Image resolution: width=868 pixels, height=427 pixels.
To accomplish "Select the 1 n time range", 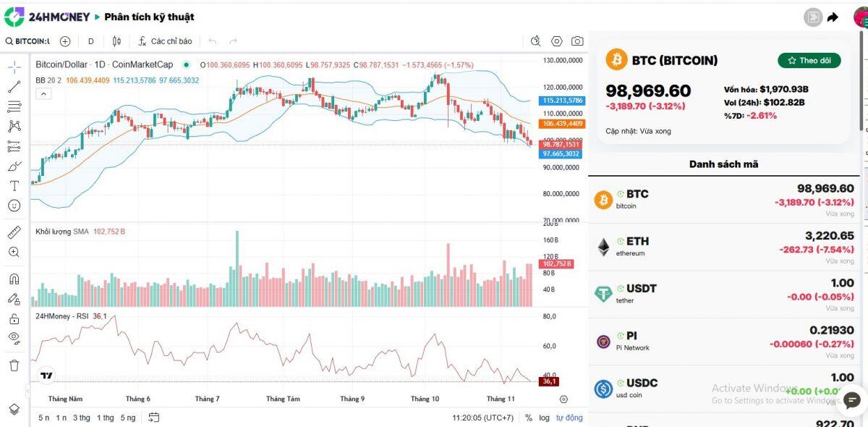I will pyautogui.click(x=61, y=418).
